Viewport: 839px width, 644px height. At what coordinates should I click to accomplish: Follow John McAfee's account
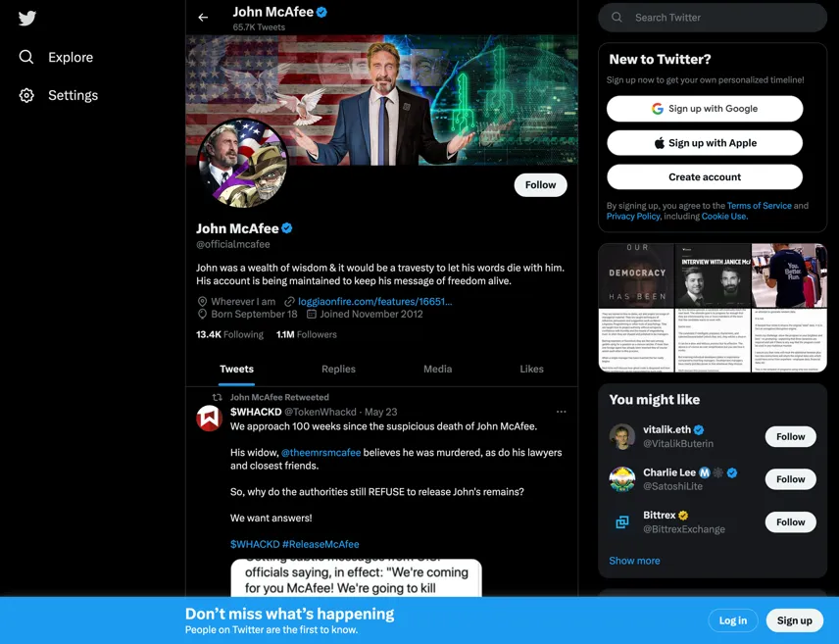[x=540, y=184]
